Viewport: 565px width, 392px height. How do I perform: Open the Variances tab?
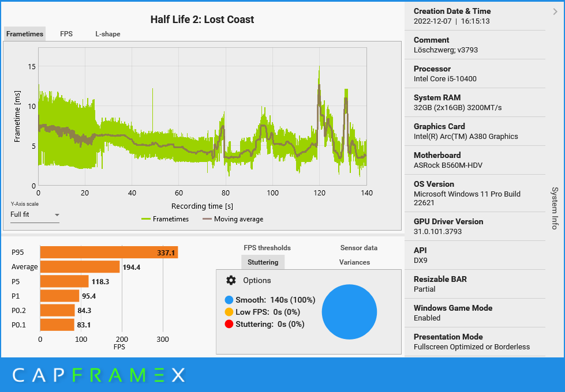(354, 262)
